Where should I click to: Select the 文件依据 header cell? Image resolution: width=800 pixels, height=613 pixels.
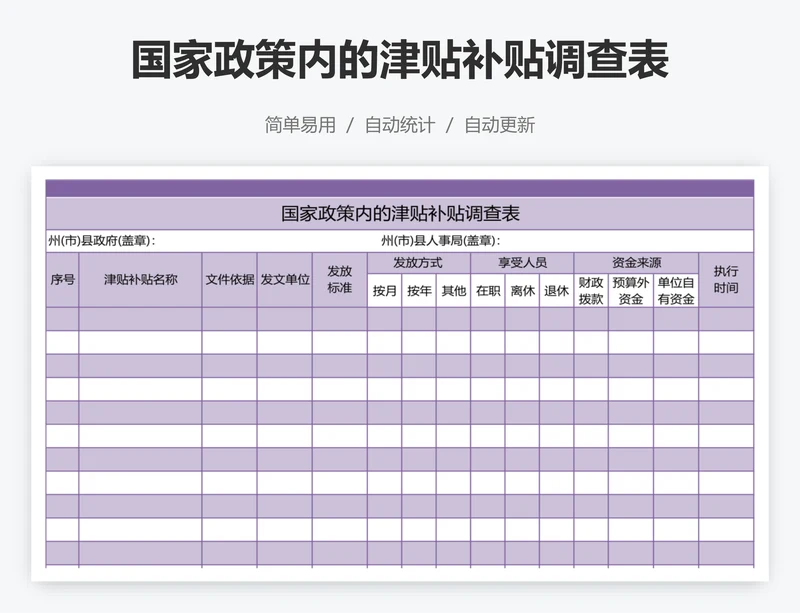click(230, 280)
